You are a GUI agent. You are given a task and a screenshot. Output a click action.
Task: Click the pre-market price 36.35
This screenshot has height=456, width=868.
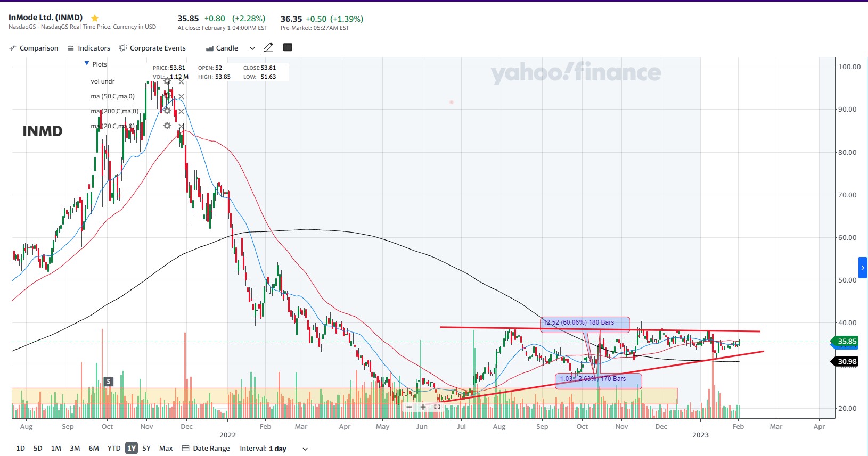tap(291, 19)
